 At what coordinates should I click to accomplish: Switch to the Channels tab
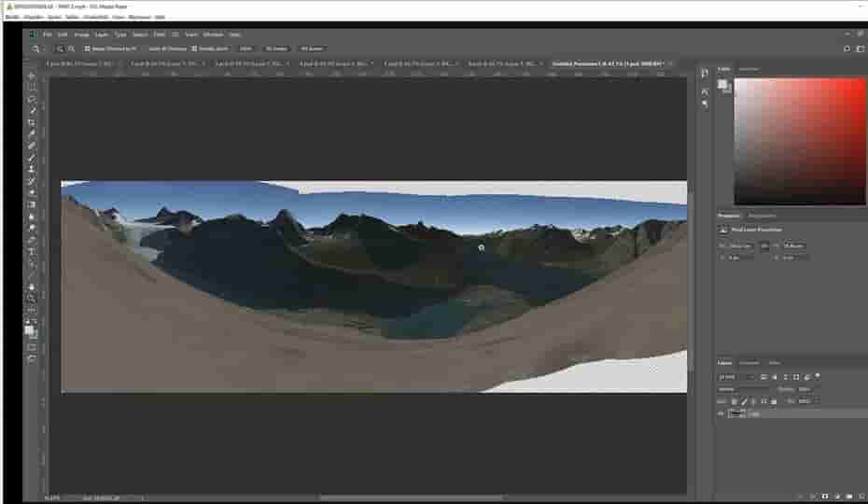[x=749, y=363]
